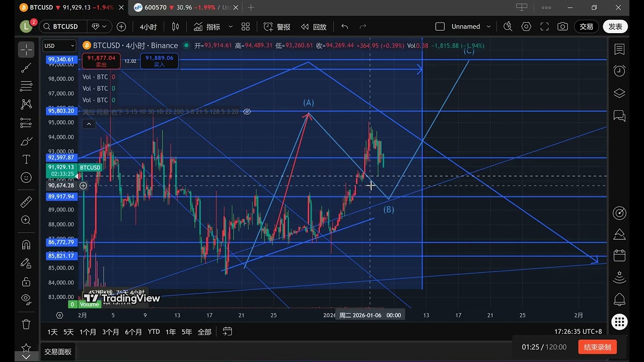Viewport: 644px width, 362px height.
Task: Select the YTD date range
Action: click(x=153, y=332)
